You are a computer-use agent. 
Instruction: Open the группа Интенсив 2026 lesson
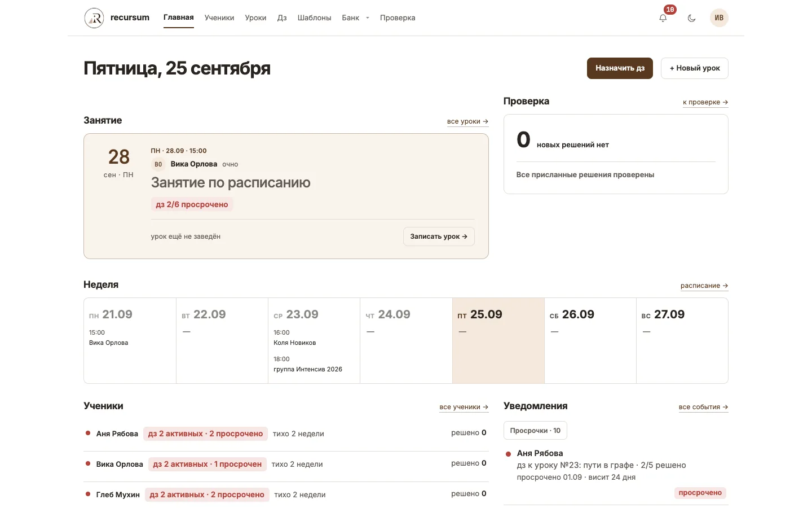click(x=308, y=364)
